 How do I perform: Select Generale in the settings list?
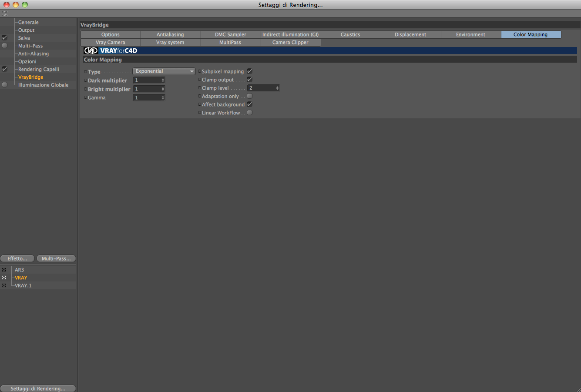pyautogui.click(x=28, y=22)
